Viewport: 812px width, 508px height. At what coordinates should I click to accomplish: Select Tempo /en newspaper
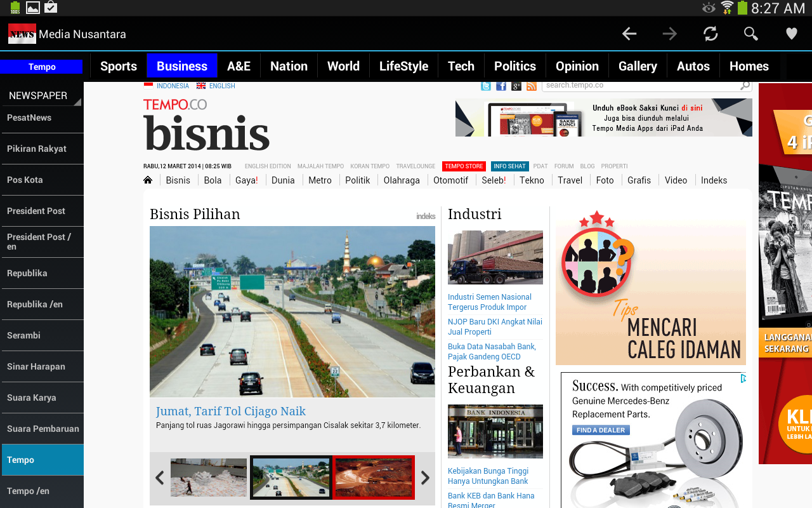pyautogui.click(x=42, y=491)
